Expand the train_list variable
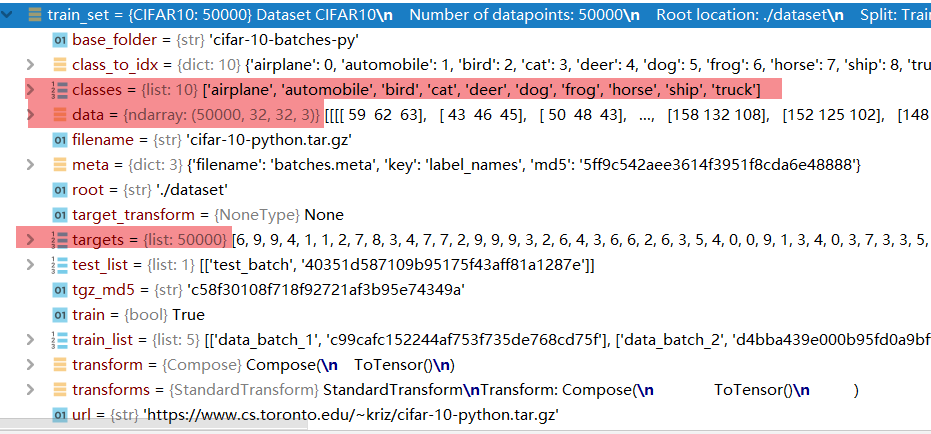The width and height of the screenshot is (931, 434). (30, 339)
